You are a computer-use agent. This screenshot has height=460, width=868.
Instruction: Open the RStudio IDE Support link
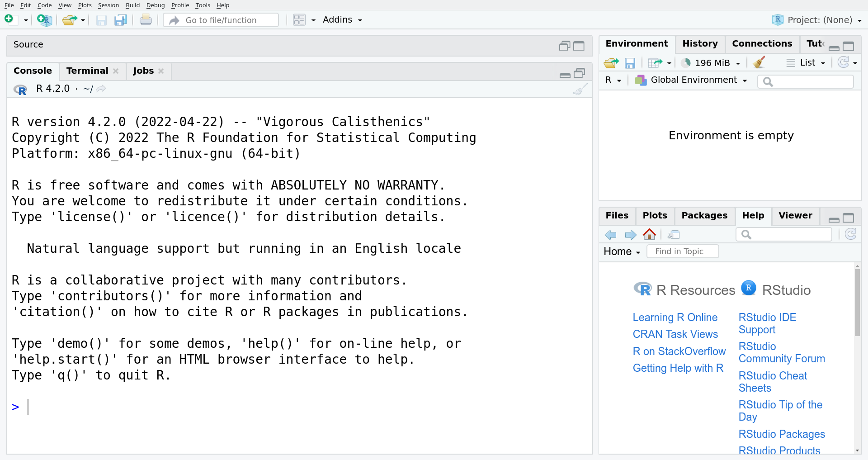click(x=767, y=323)
